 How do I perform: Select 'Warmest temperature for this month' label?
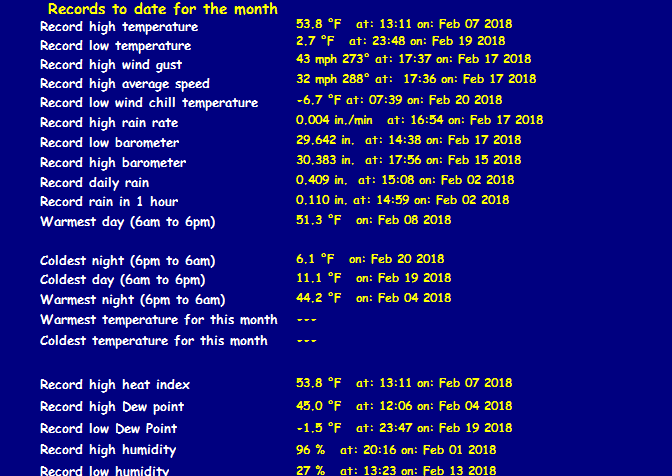[158, 320]
